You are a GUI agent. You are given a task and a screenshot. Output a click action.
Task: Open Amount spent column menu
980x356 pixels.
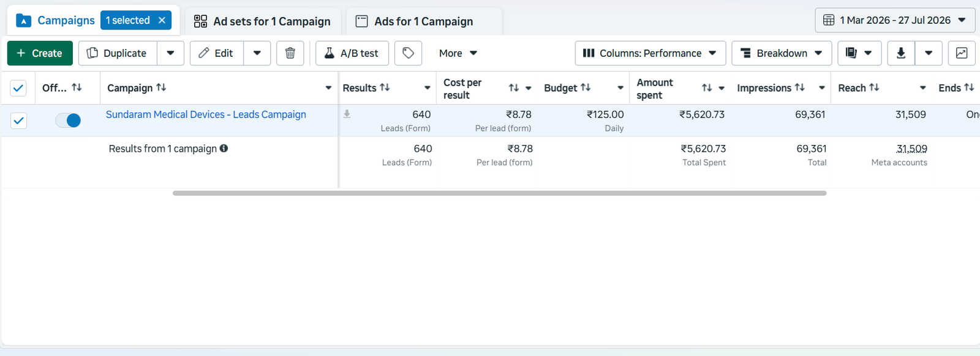722,88
